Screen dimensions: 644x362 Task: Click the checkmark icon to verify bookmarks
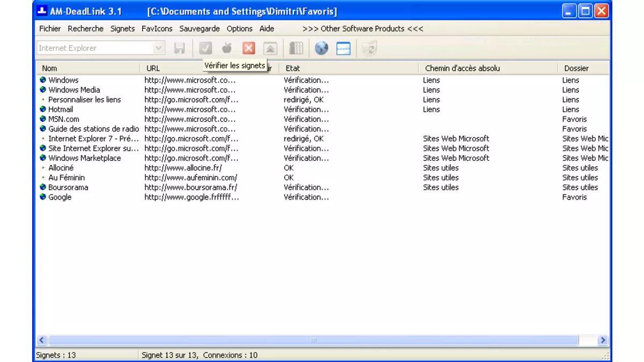pyautogui.click(x=206, y=48)
